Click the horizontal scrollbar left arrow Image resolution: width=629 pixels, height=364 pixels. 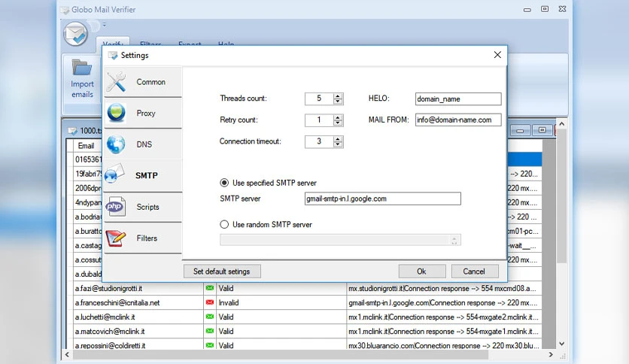[67, 354]
